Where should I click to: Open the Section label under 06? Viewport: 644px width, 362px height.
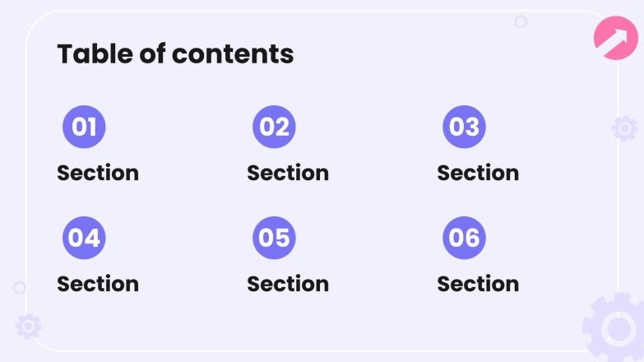coord(478,284)
